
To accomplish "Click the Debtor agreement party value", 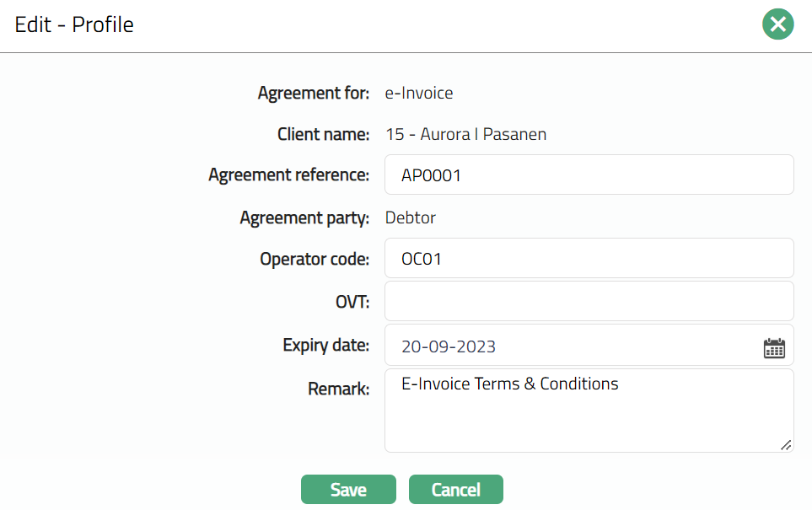I will (x=411, y=218).
